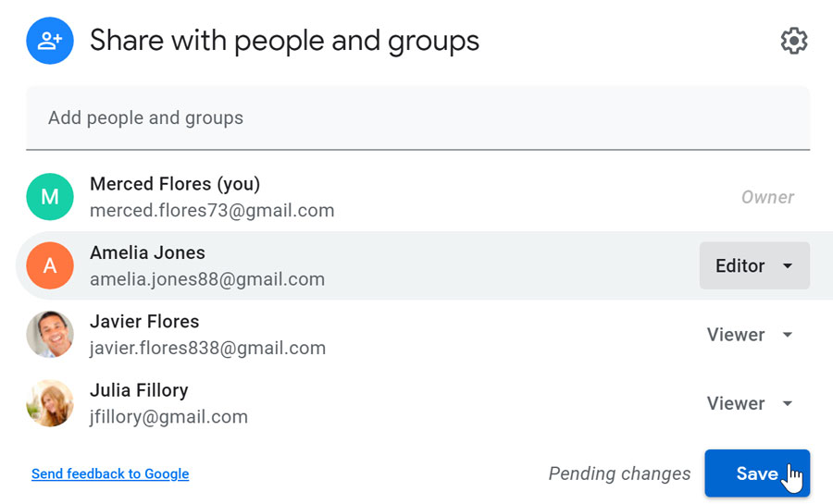Open share settings gear icon
Viewport: 833px width, 504px height.
[x=794, y=41]
